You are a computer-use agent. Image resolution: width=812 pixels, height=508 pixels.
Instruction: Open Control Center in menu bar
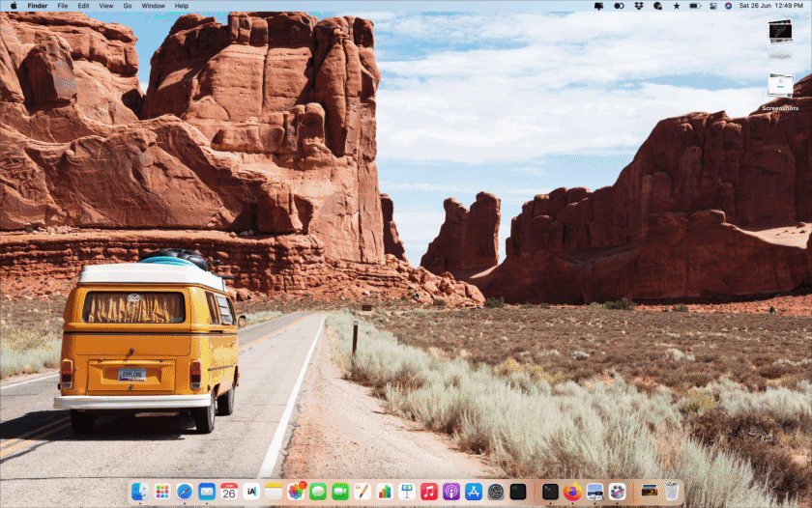713,6
